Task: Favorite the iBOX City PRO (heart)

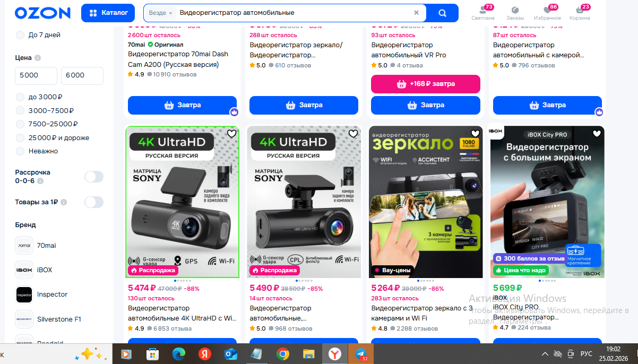Action: point(597,134)
